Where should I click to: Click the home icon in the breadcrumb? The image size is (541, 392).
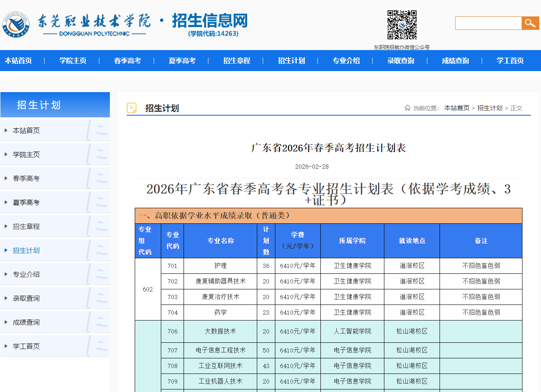point(407,108)
